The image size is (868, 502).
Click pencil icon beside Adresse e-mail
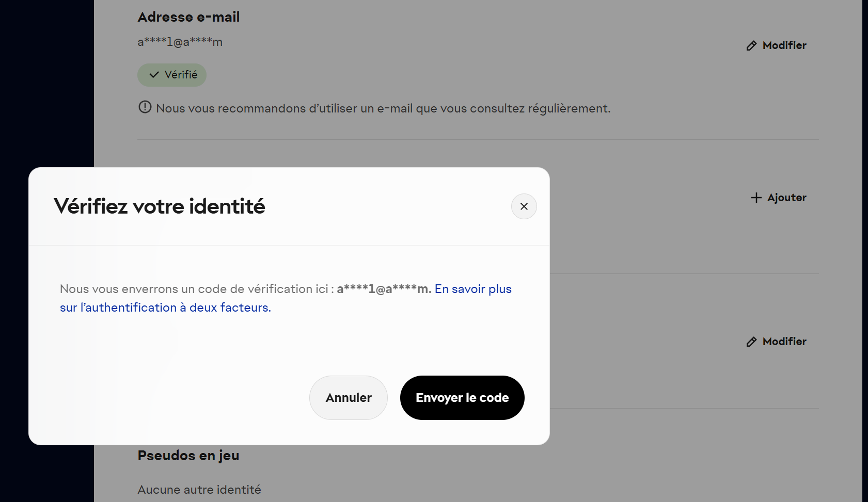(751, 46)
